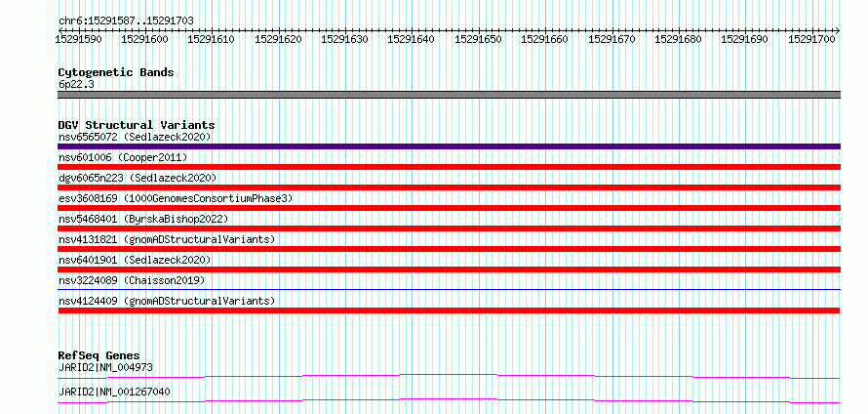Open variant nsv5468401 (ByrskaBishop2022) label
The height and width of the screenshot is (414, 868).
click(x=142, y=219)
